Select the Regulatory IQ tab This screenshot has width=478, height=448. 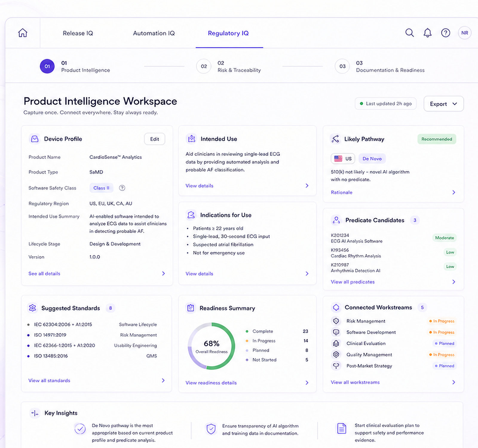pos(228,33)
